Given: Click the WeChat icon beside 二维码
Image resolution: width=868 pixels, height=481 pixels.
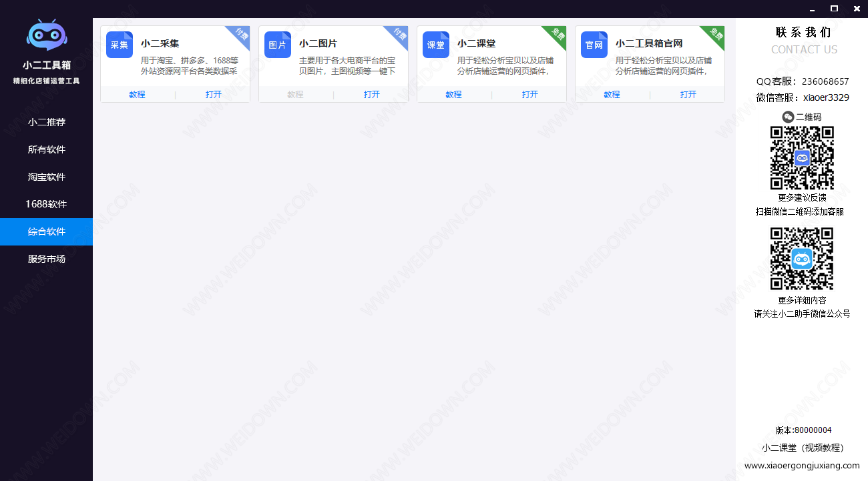Looking at the screenshot, I should (x=788, y=117).
